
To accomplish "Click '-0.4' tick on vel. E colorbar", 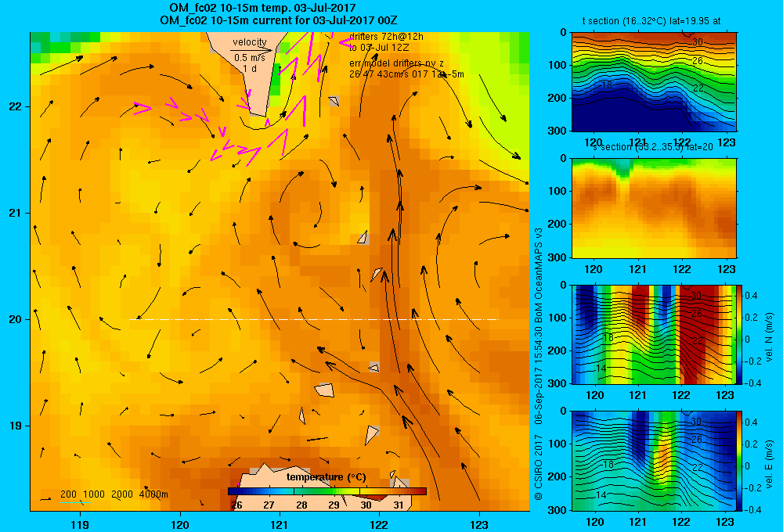I will [x=752, y=509].
